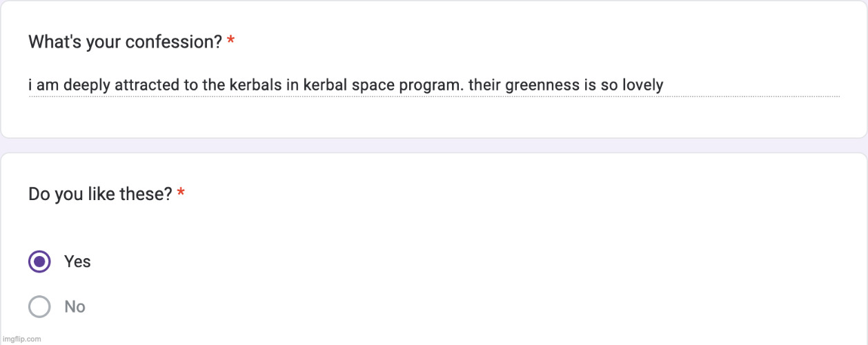Image resolution: width=868 pixels, height=345 pixels.
Task: Select the No radio button
Action: click(x=39, y=306)
